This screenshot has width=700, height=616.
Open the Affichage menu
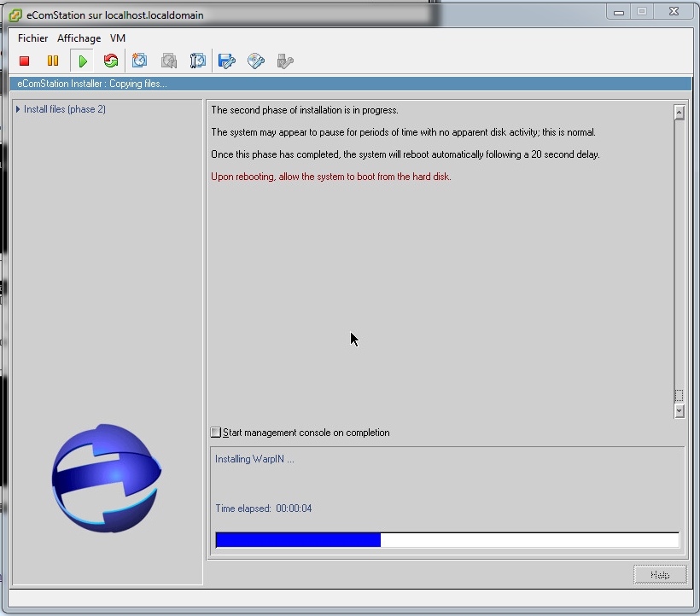(x=79, y=38)
